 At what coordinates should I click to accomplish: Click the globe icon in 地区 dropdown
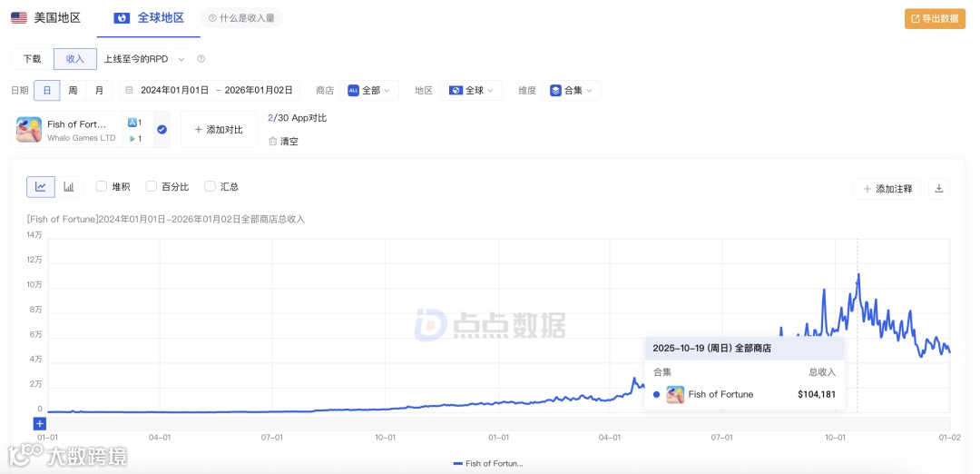click(455, 90)
